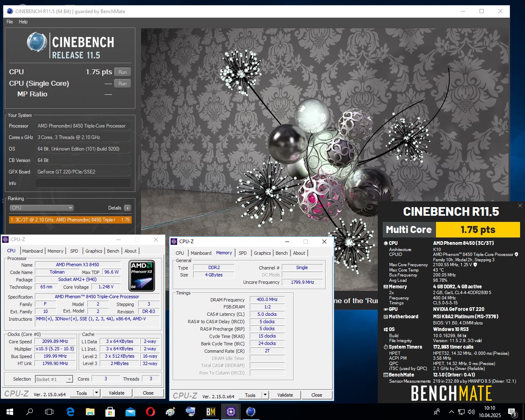
Task: Click AMD Phenom X3 logo image
Action: coord(142,276)
